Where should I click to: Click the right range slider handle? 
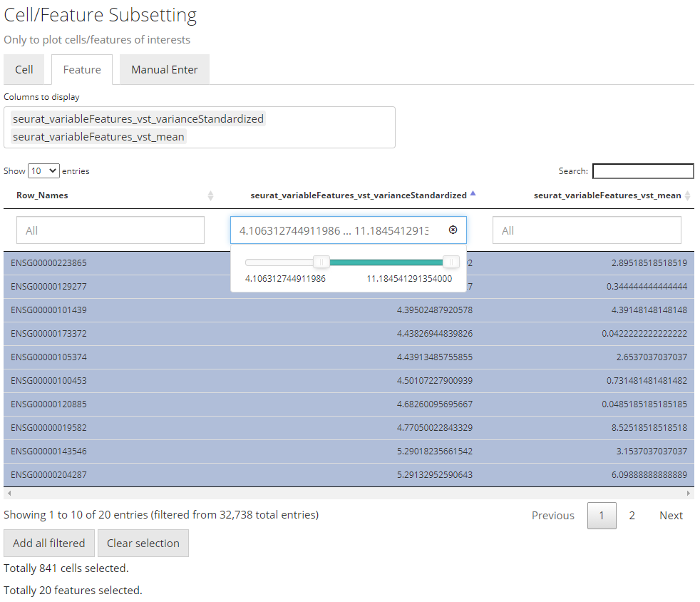click(451, 262)
